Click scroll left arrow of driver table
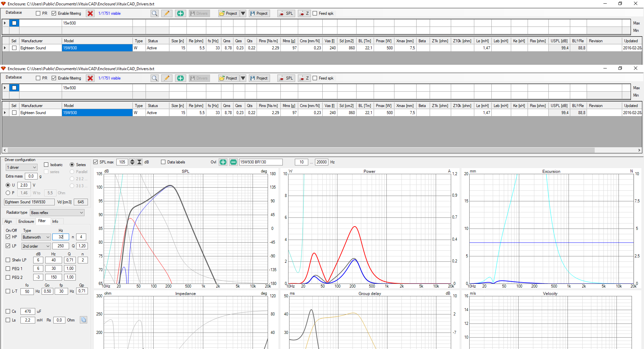Screen dimensions: 644x349 point(5,150)
